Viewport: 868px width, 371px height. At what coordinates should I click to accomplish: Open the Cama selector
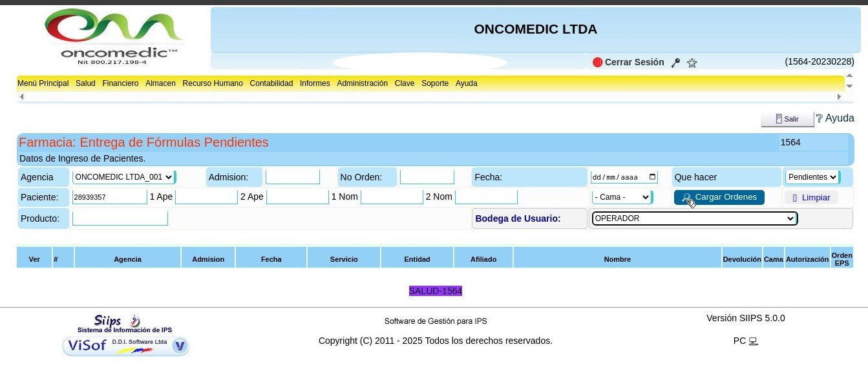click(622, 197)
